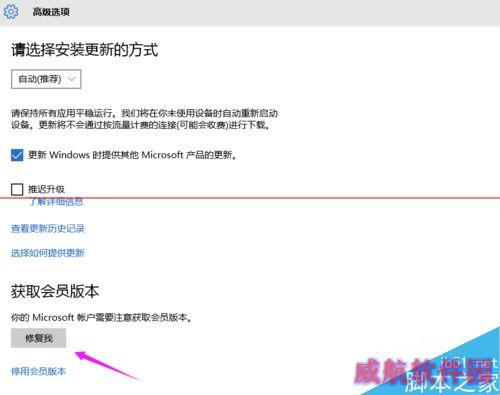Click the 获取会员版本 heading
Image resolution: width=500 pixels, height=395 pixels.
pyautogui.click(x=55, y=291)
